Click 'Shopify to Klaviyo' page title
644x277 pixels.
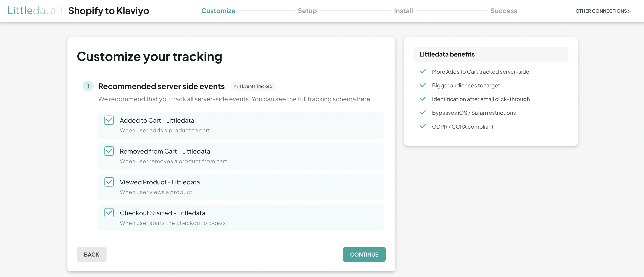(x=108, y=11)
